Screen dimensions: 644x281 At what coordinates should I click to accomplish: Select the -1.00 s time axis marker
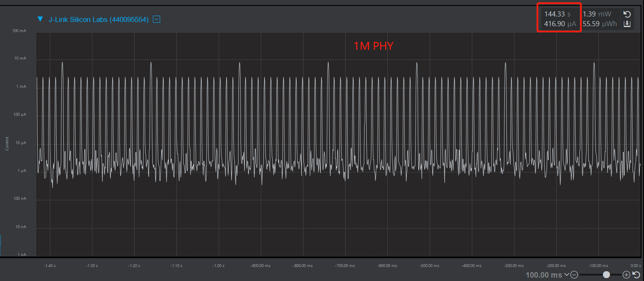[x=219, y=266]
